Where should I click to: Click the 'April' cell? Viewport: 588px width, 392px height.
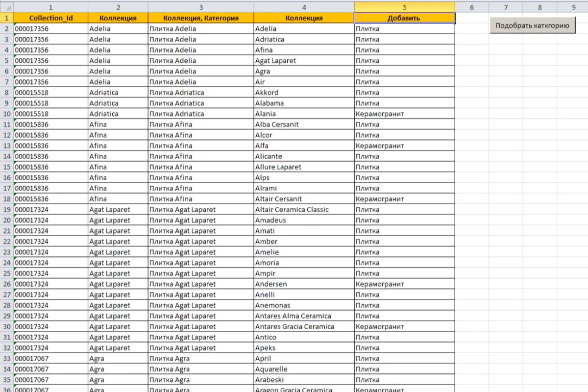[x=304, y=359]
